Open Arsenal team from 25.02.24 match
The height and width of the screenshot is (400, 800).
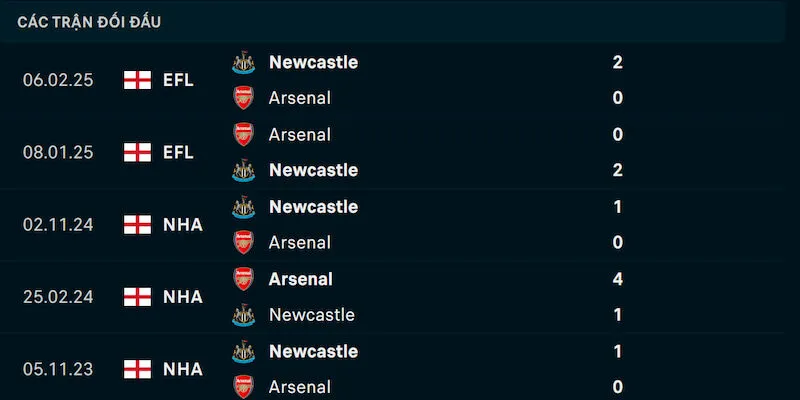point(300,279)
